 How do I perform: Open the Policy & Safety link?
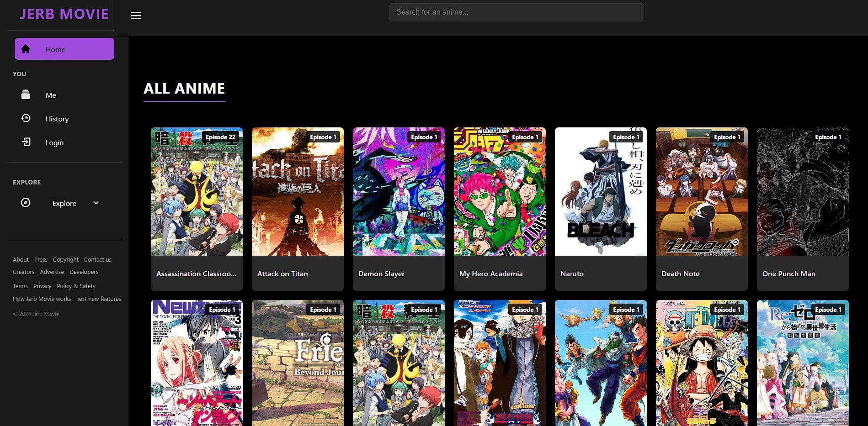pos(76,286)
